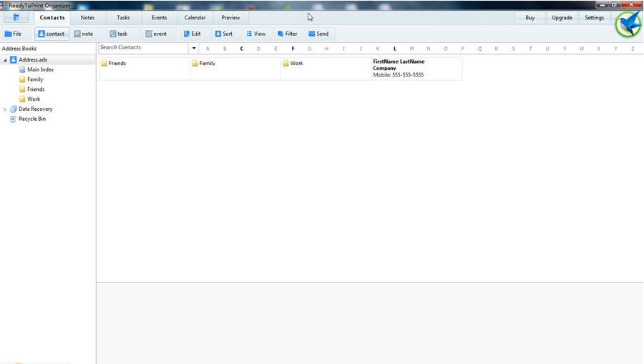The height and width of the screenshot is (364, 644).
Task: Collapse the Address.adx tree node
Action: click(5, 60)
